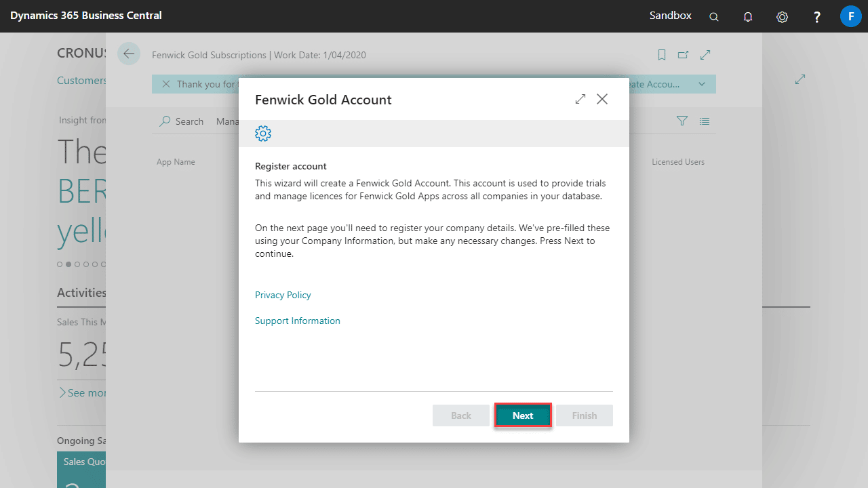The height and width of the screenshot is (488, 868).
Task: Click Next in the wizard
Action: click(522, 415)
